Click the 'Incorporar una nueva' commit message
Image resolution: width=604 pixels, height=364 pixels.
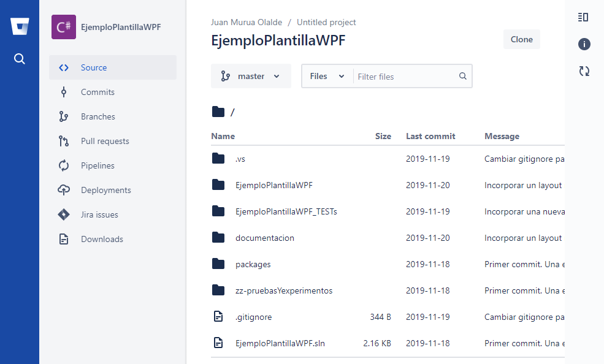pos(524,211)
